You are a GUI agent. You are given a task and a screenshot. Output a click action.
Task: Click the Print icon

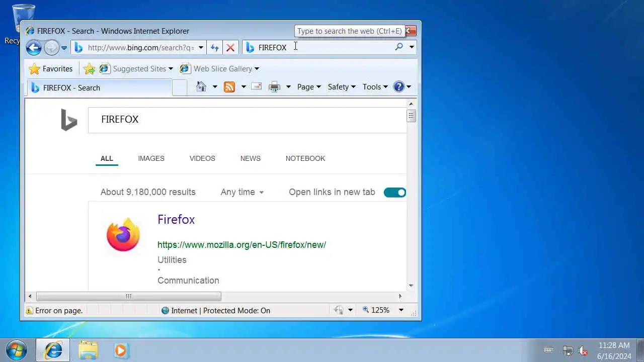point(274,87)
